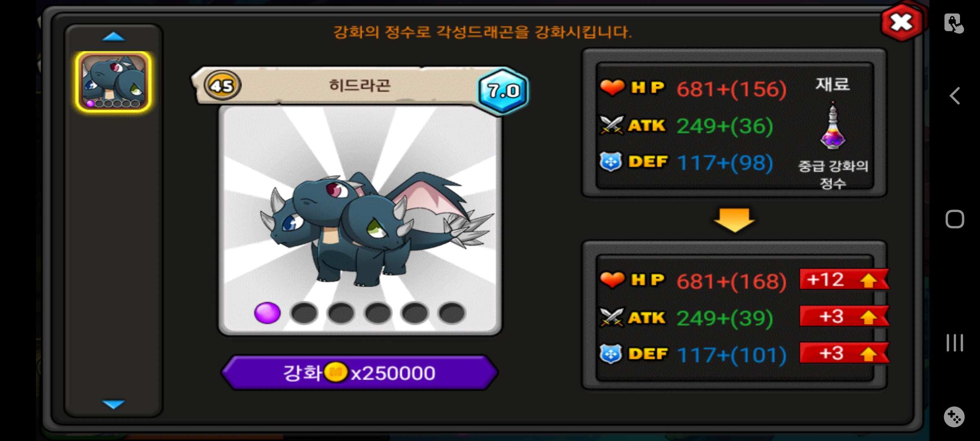Tap the shield DEF icon in result stats

pyautogui.click(x=611, y=354)
